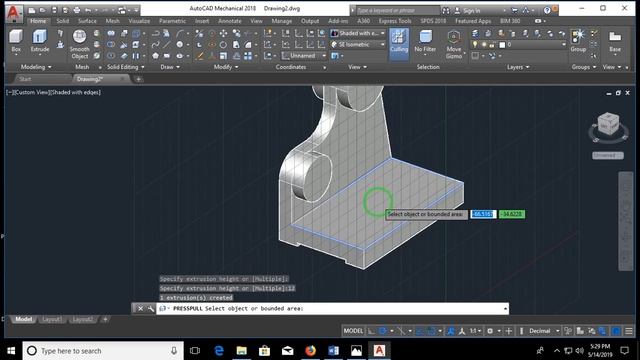The image size is (640, 360).
Task: Open Firefox from the taskbar
Action: 310,351
